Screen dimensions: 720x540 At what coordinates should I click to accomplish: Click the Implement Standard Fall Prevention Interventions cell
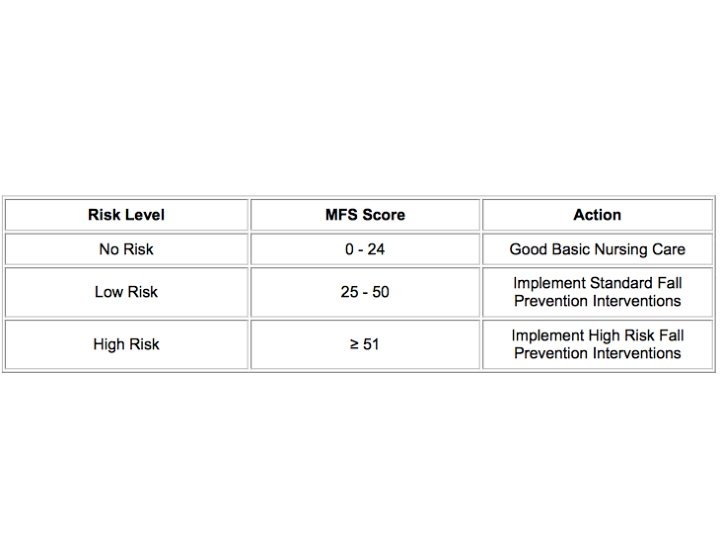click(597, 292)
